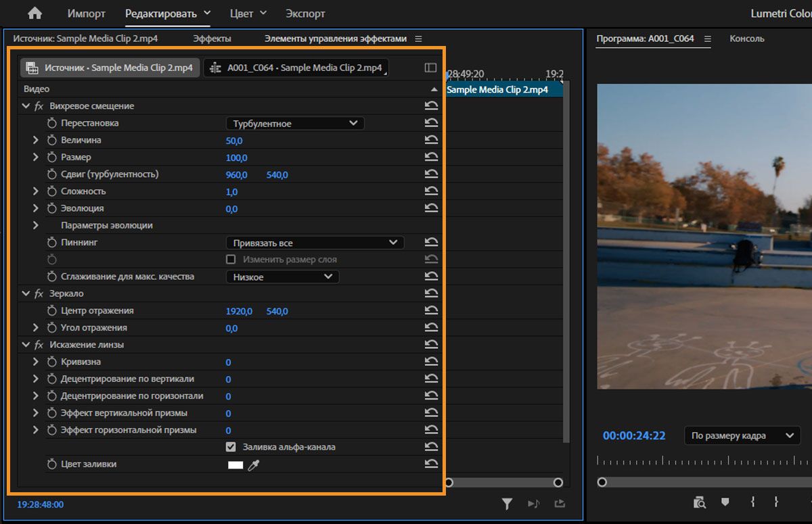
Task: Toggle the Зеркало fx effect on/off
Action: click(x=39, y=293)
